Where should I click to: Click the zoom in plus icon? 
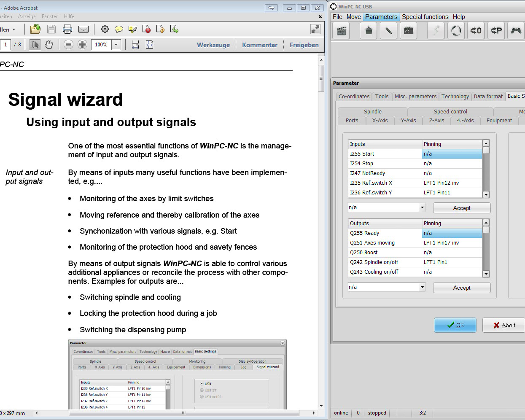pyautogui.click(x=83, y=44)
